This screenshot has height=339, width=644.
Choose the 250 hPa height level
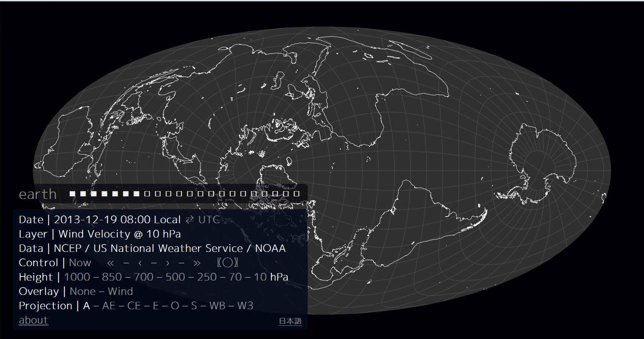(x=207, y=277)
